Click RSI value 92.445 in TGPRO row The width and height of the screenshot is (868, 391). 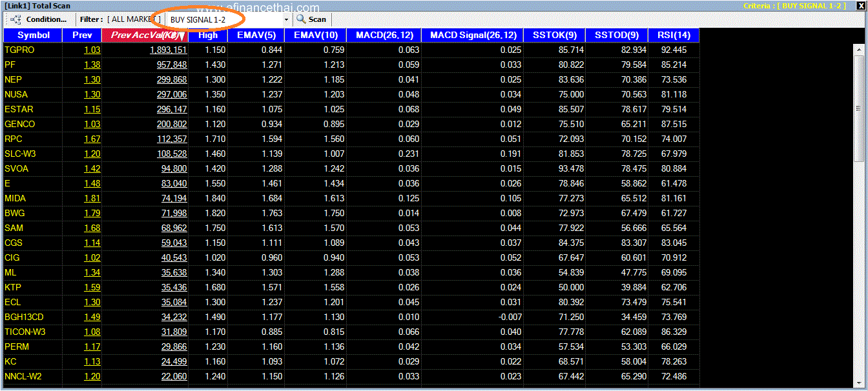[x=674, y=50]
